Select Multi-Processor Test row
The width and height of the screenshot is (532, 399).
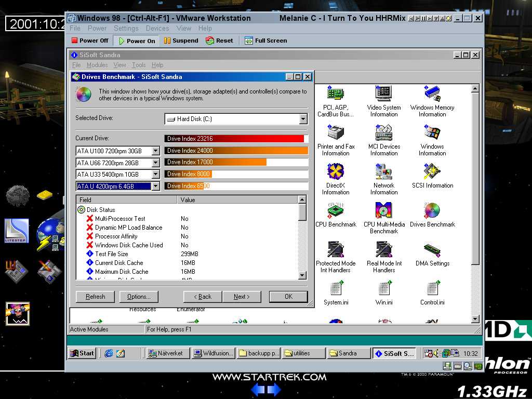187,219
